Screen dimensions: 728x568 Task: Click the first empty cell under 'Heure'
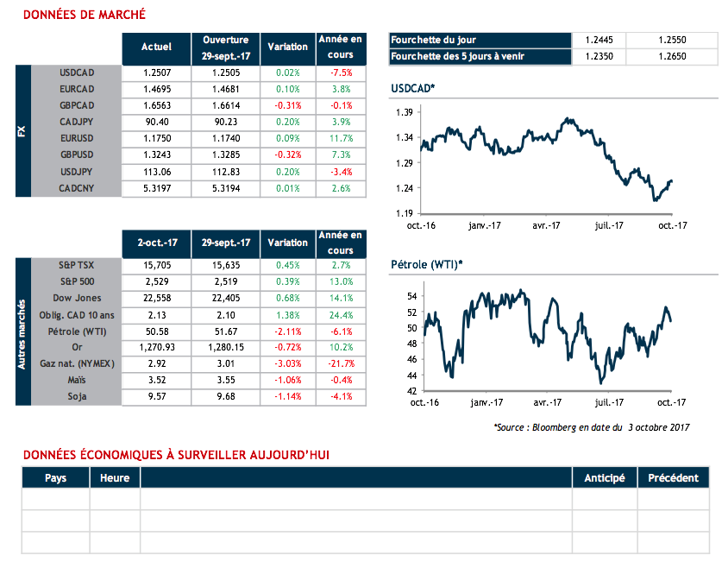(115, 499)
